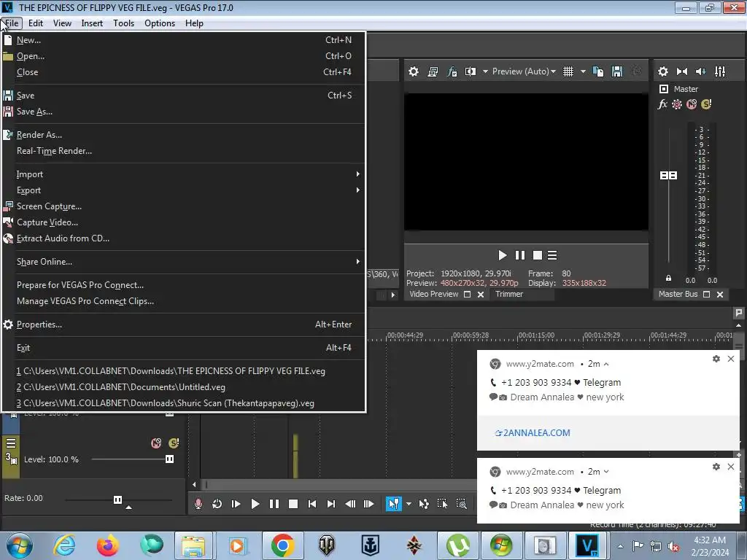747x560 pixels.
Task: Open the Edit menu
Action: [x=36, y=23]
